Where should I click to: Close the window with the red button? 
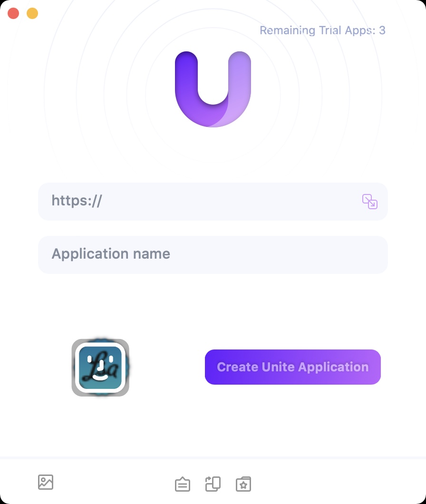coord(13,13)
